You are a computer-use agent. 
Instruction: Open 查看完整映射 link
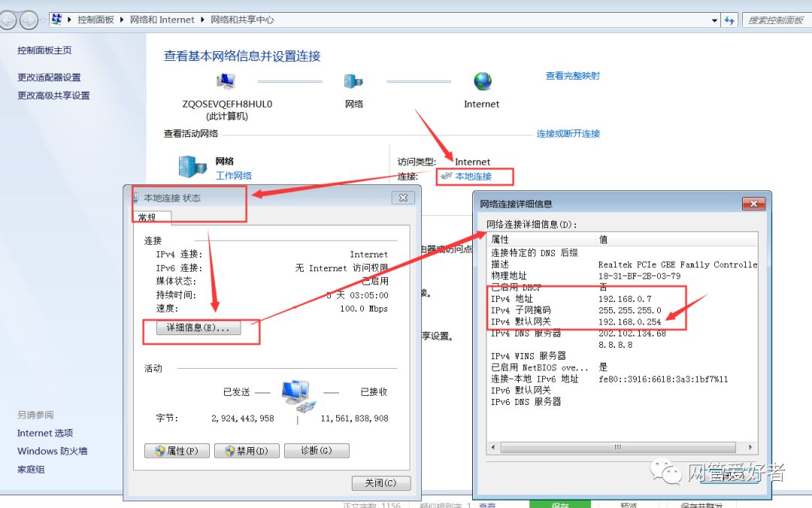pyautogui.click(x=572, y=76)
